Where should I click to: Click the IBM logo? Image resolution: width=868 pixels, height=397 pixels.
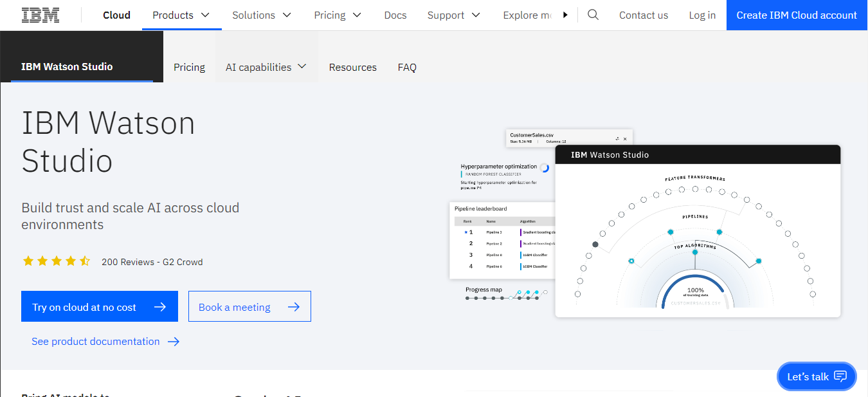41,15
